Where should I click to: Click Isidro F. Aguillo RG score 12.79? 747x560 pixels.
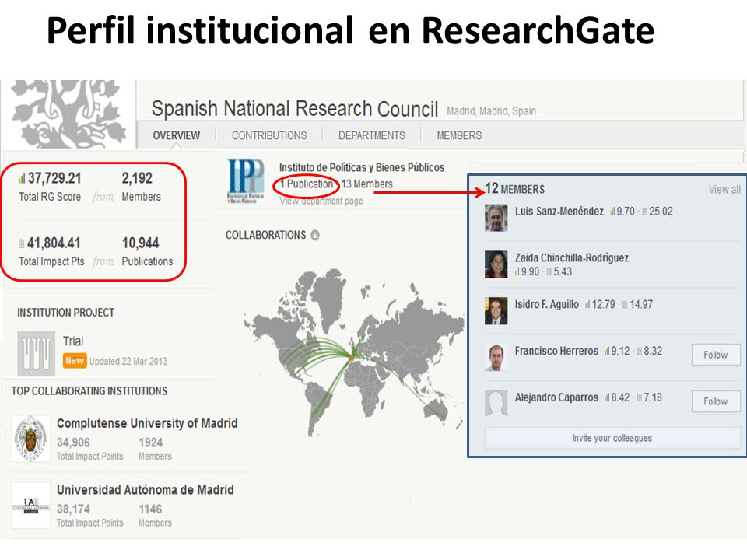603,305
